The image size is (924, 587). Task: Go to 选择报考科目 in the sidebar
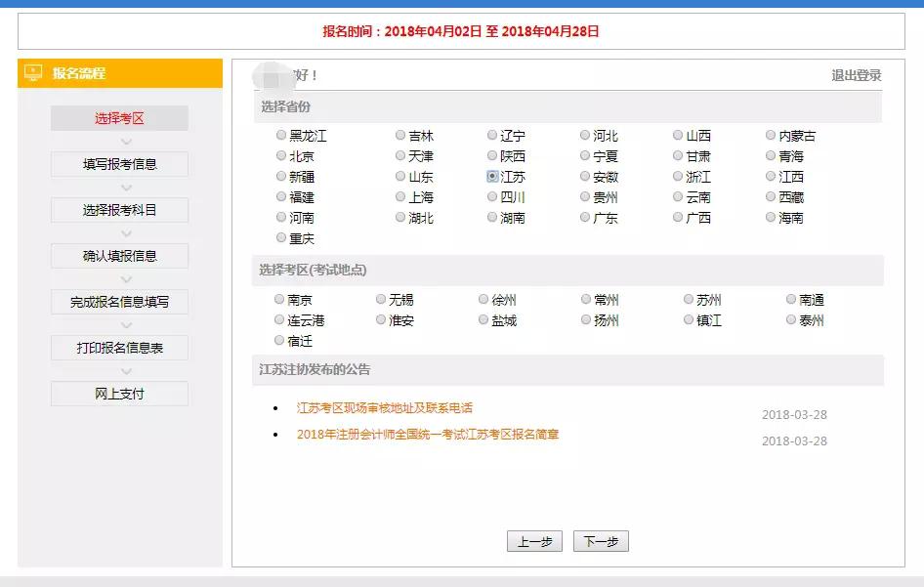[x=119, y=209]
